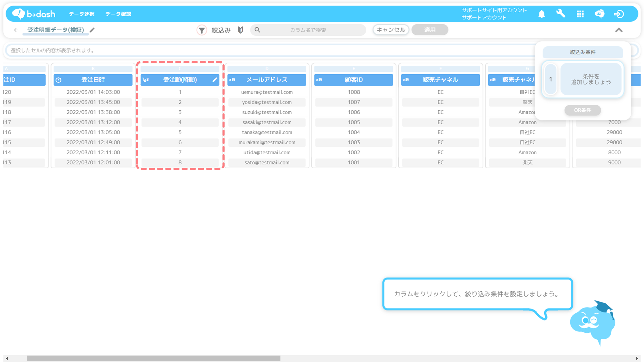
Task: Click the text type icon on メールアドレス
Action: pos(232,80)
